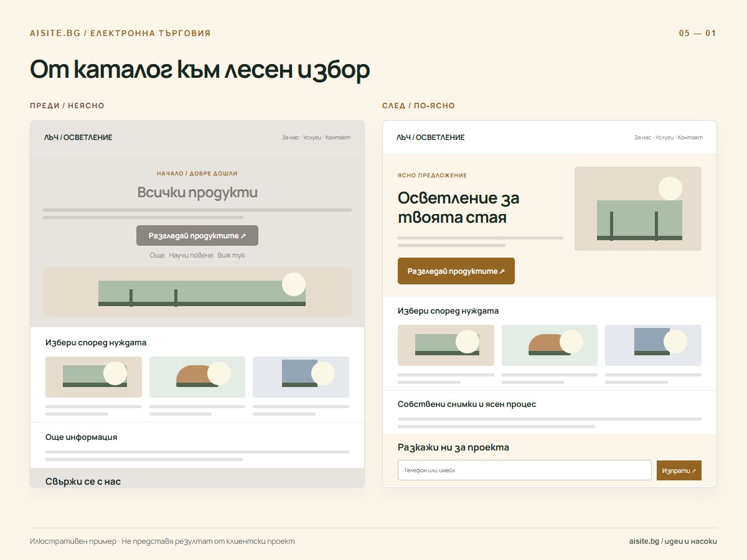Image resolution: width=747 pixels, height=560 pixels.
Task: Click the 'aisite.bg / идеи и насоки' footer text
Action: [x=673, y=541]
